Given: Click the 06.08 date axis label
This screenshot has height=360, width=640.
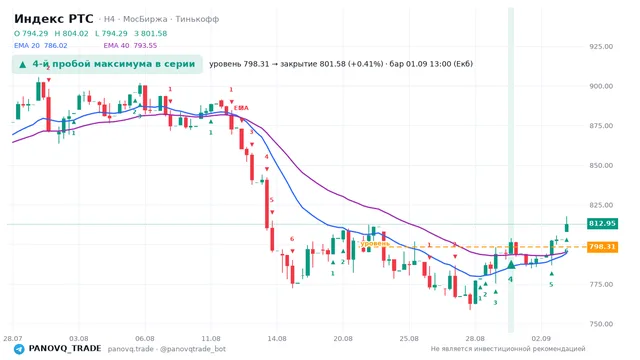Looking at the screenshot, I should tap(145, 338).
